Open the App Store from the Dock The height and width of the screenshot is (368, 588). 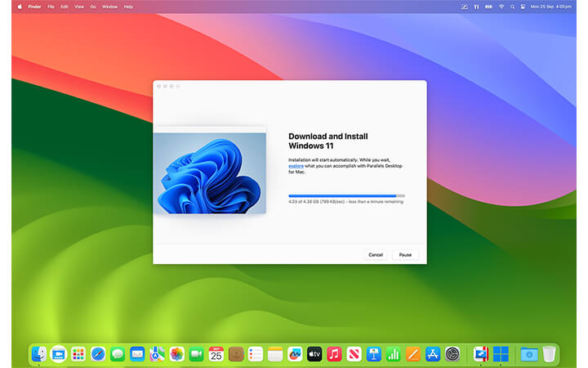click(x=433, y=354)
